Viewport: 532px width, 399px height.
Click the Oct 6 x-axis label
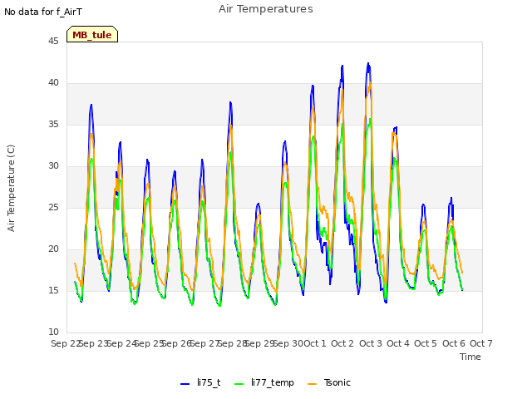(454, 343)
